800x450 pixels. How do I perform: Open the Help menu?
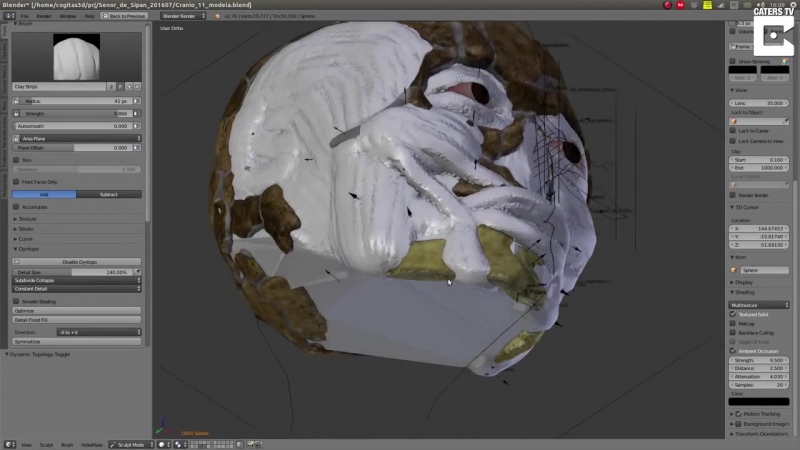(90, 16)
